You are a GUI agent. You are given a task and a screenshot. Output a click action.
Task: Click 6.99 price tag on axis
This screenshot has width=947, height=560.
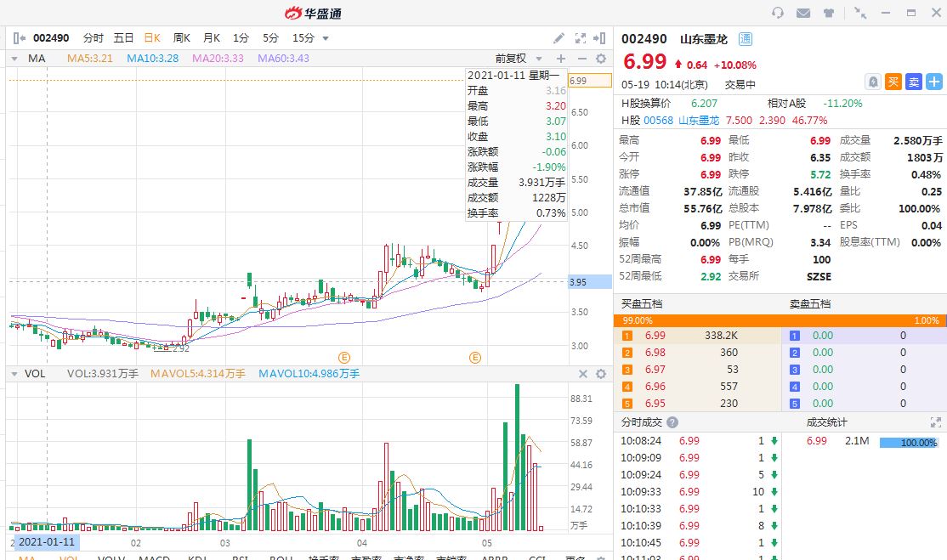point(590,81)
